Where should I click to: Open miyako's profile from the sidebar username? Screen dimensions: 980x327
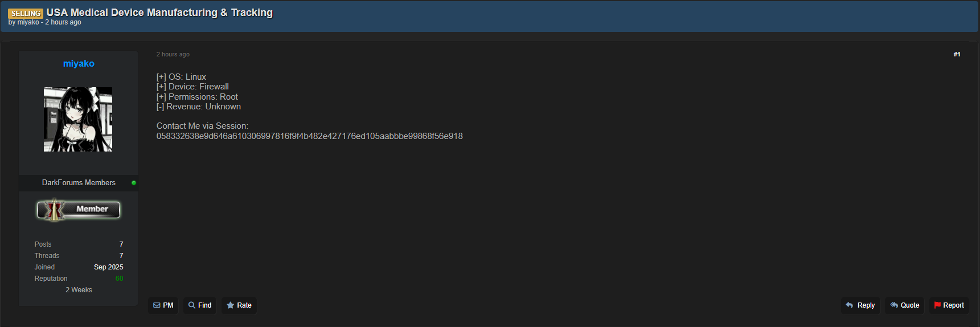79,64
